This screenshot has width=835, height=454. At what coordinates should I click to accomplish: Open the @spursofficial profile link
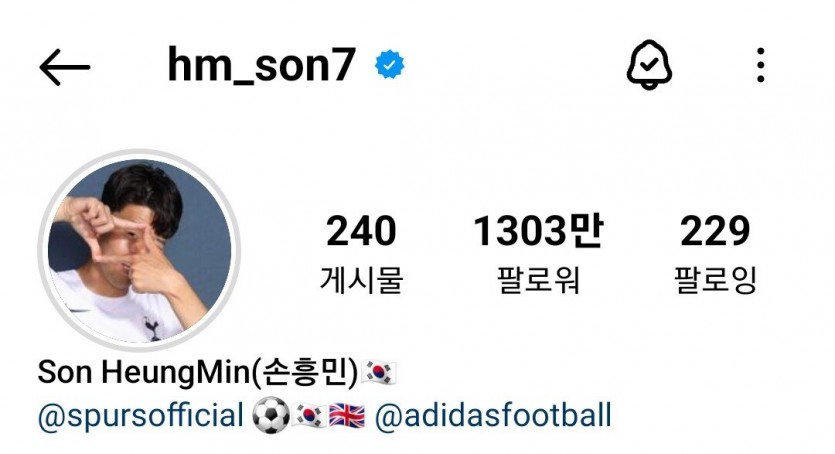(141, 416)
